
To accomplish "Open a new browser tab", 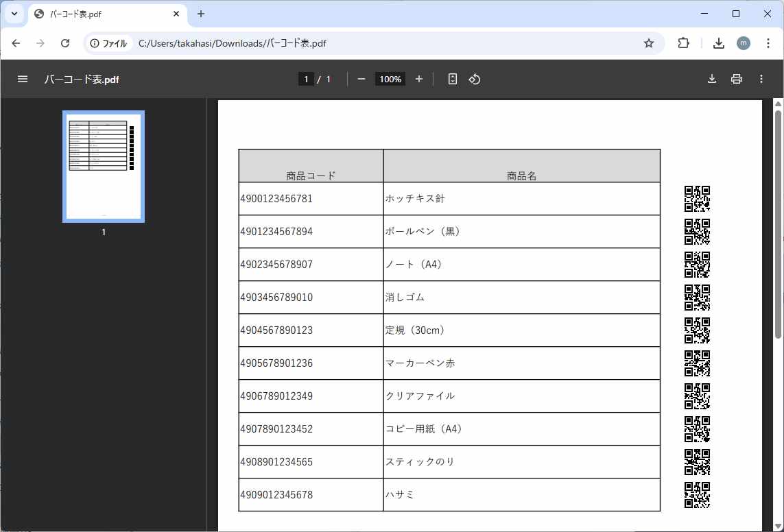I will (200, 13).
